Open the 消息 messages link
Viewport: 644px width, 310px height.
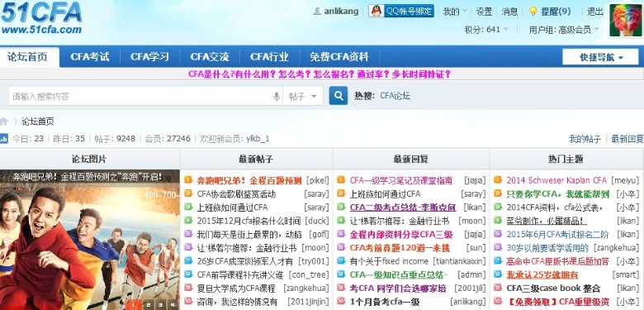[x=509, y=12]
